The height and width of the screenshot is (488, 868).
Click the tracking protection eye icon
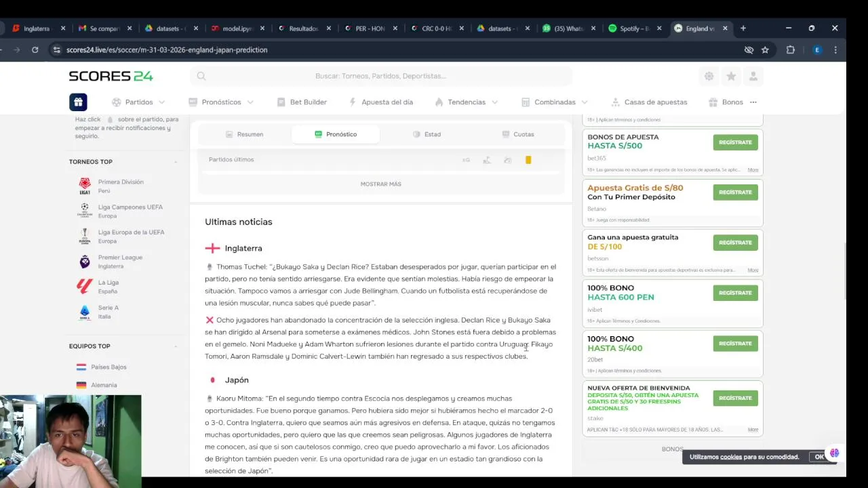(749, 49)
